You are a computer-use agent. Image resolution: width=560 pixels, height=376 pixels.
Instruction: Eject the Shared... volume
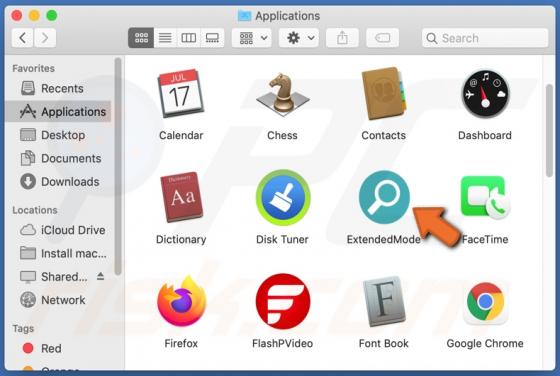(100, 276)
